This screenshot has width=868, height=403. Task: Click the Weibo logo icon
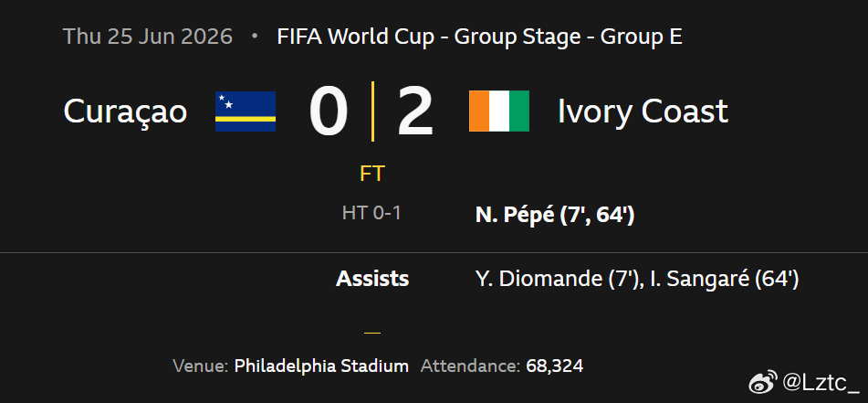pos(763,381)
